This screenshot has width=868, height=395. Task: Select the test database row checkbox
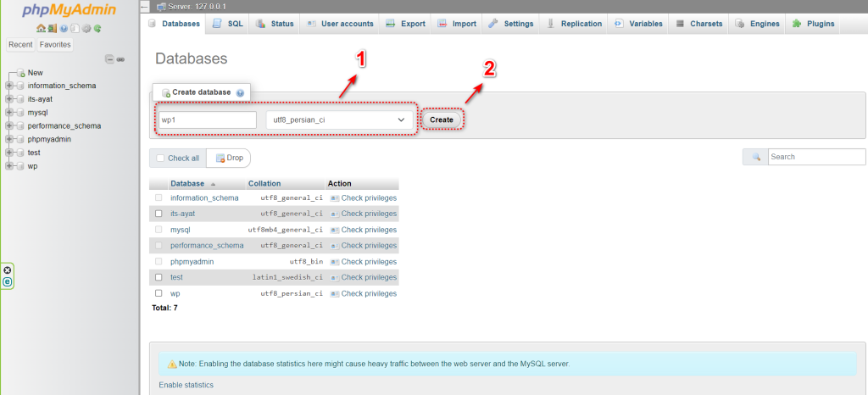coord(159,277)
